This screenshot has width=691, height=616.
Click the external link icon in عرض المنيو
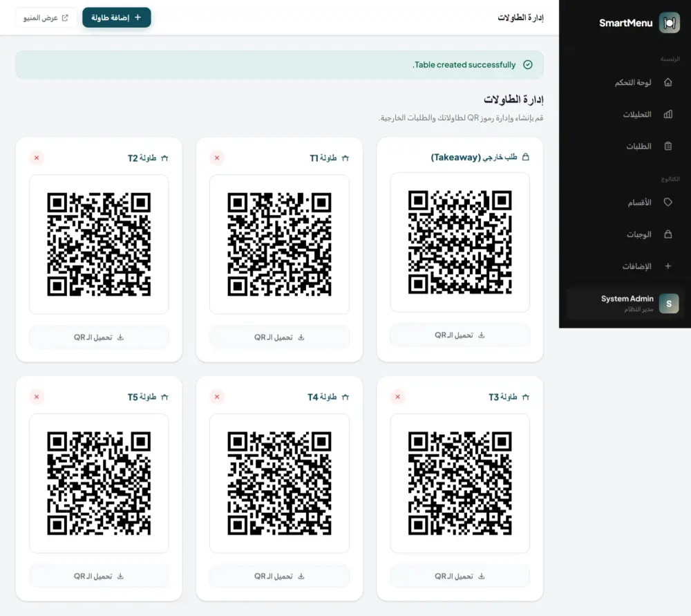[65, 18]
